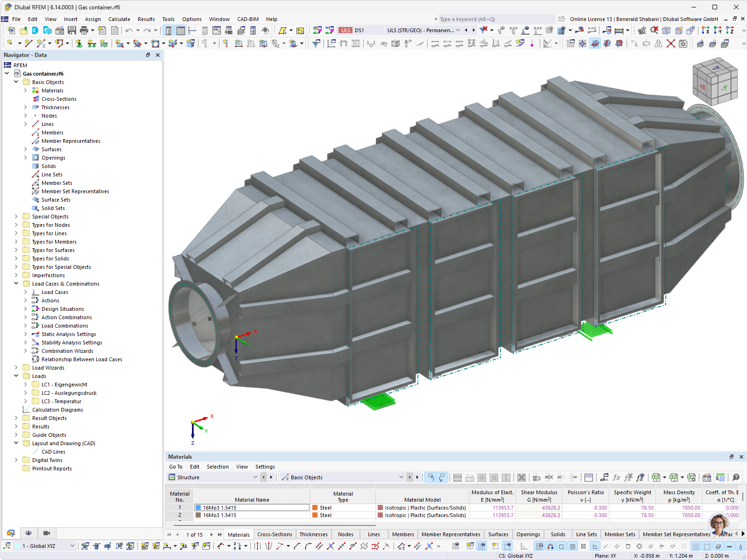Select the Nodes tab at panel bottom
This screenshot has width=747, height=560.
point(345,534)
